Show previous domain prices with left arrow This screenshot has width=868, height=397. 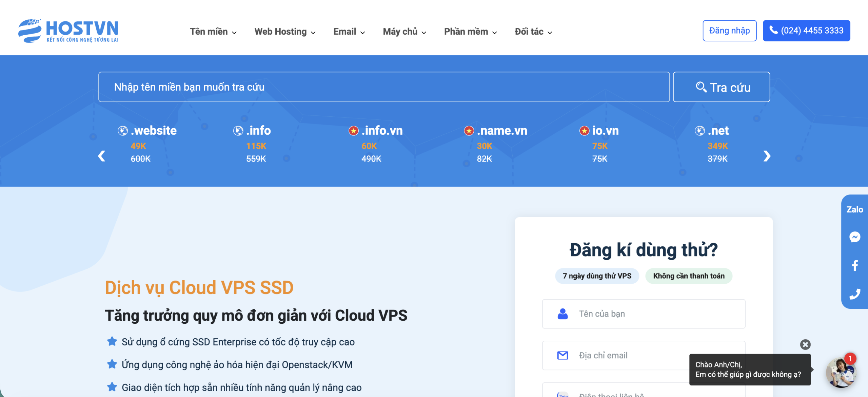[x=101, y=156]
